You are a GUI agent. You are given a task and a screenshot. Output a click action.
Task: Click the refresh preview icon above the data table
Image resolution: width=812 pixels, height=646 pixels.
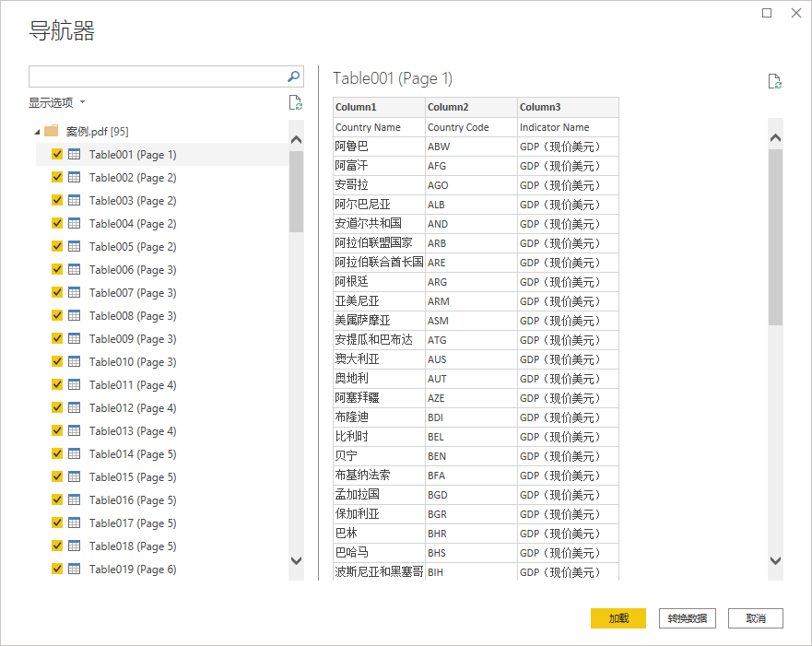[773, 81]
